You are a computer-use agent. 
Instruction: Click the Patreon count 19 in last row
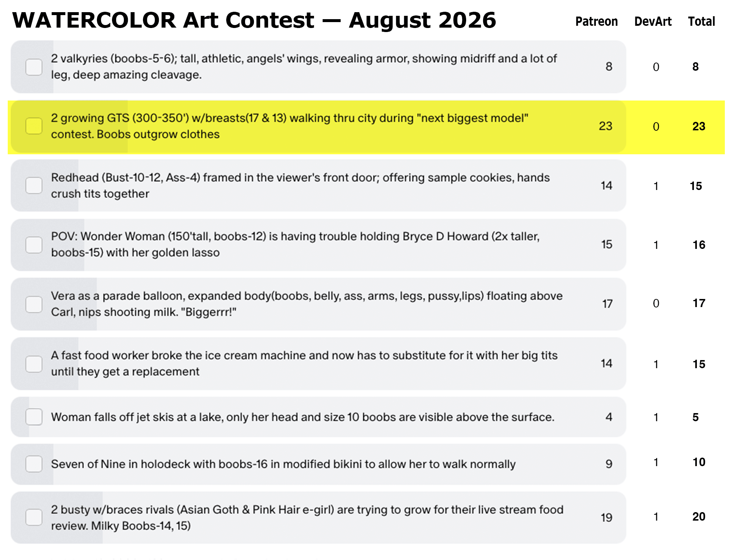[606, 518]
